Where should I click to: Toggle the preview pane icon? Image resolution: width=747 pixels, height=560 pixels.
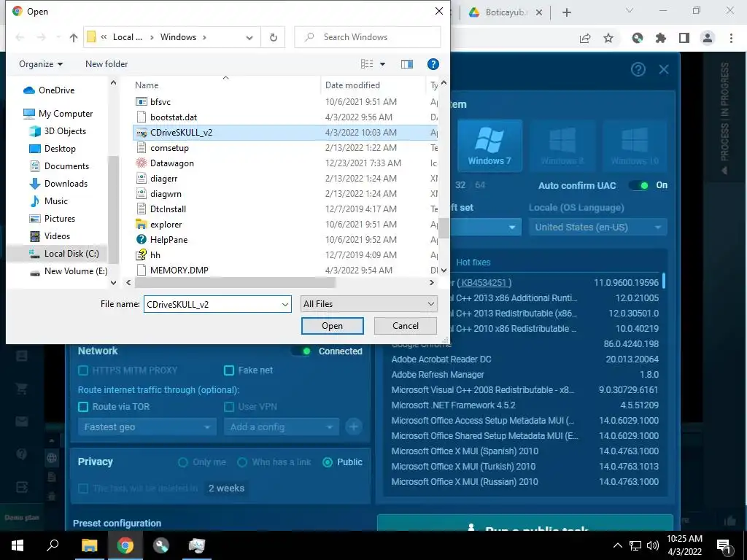click(407, 64)
